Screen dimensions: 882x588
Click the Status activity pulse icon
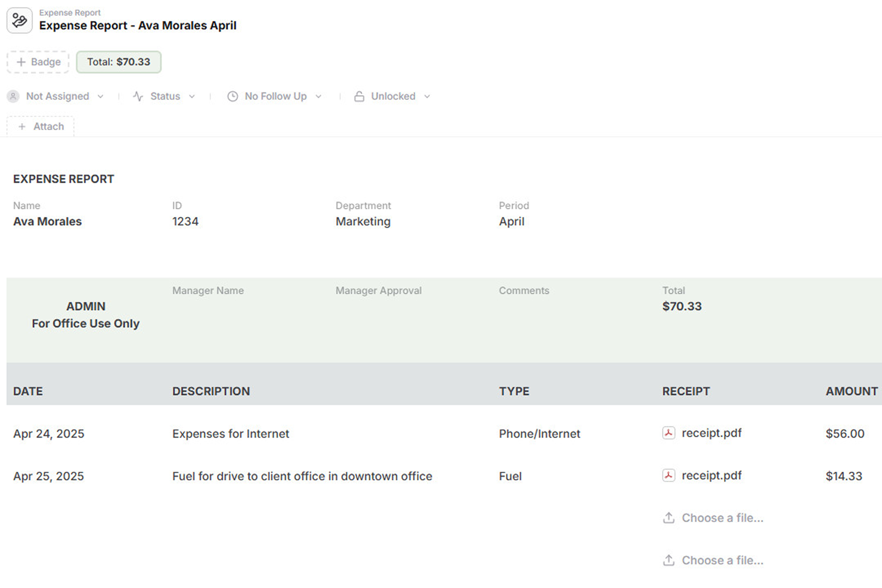[138, 96]
